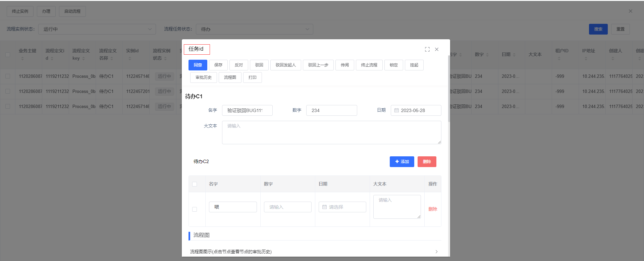Click calendar icon in 请选择 date cell

point(324,207)
